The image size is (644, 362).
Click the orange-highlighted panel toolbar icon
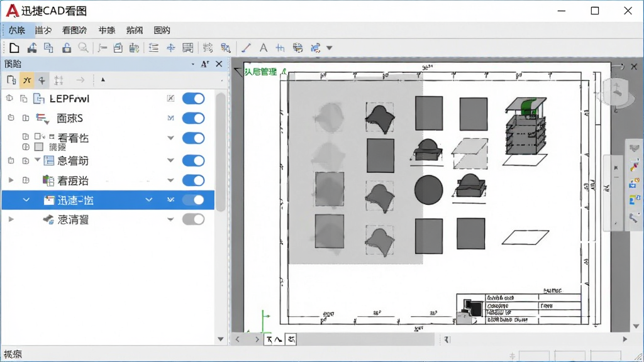coord(27,80)
